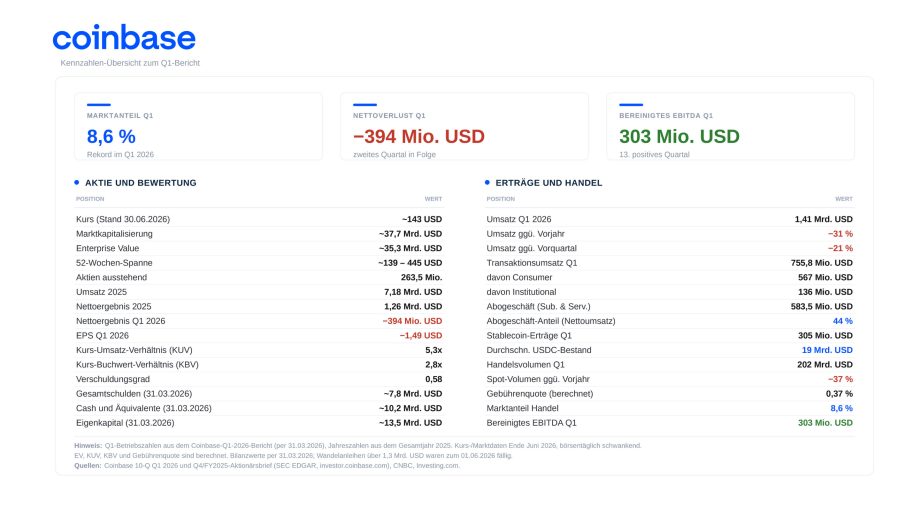This screenshot has height=518, width=920.
Task: Click the 'MARKTANTEIL Q1' card label
Action: coord(120,116)
